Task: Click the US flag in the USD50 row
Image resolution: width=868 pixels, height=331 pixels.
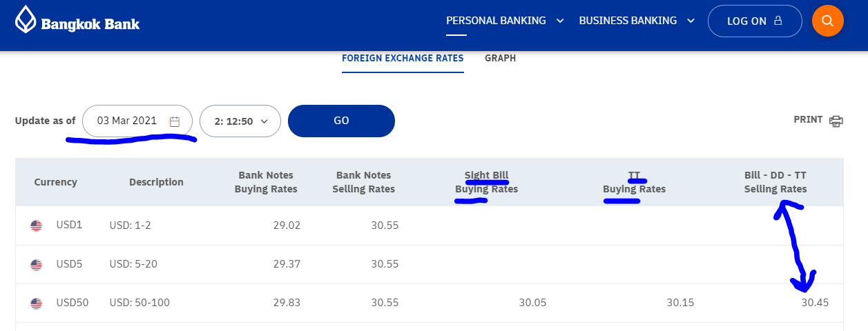Action: pyautogui.click(x=37, y=303)
